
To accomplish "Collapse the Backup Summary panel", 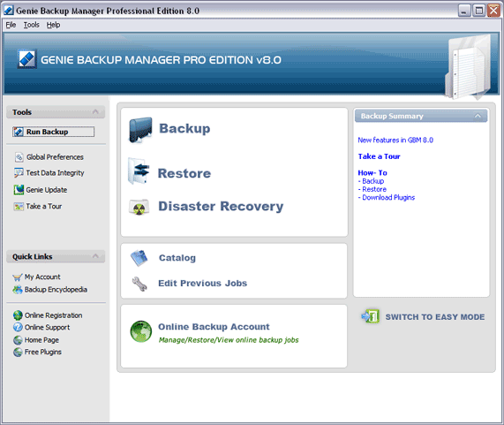I will [478, 116].
